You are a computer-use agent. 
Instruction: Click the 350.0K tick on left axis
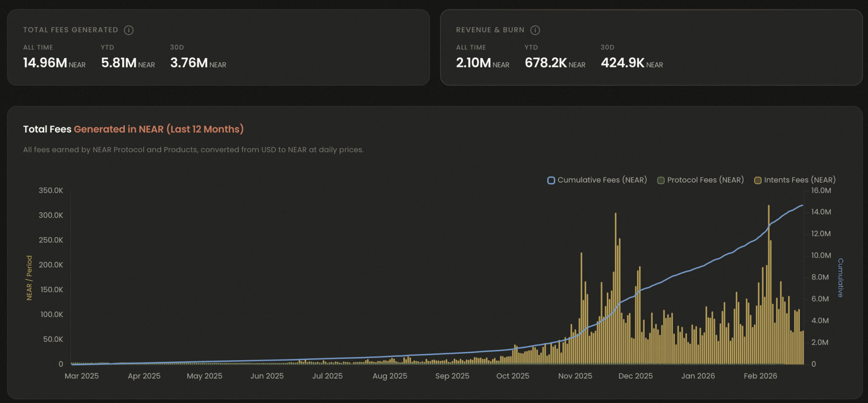(x=51, y=190)
